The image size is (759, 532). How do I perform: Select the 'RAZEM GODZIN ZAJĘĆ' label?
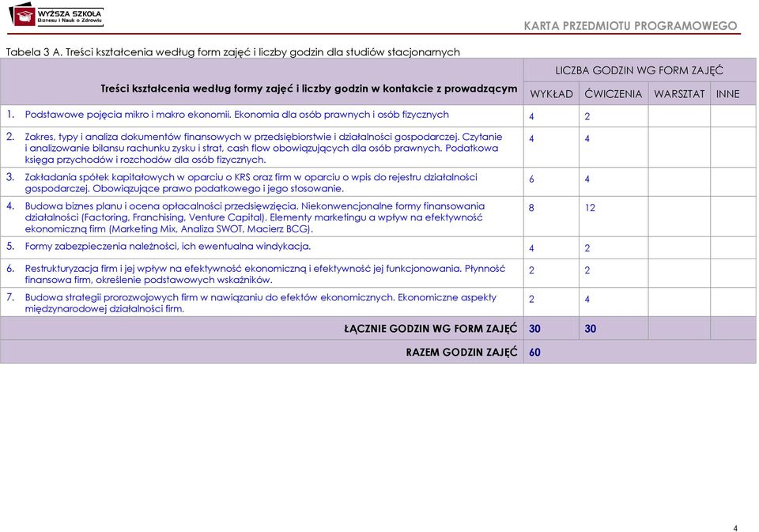point(461,352)
